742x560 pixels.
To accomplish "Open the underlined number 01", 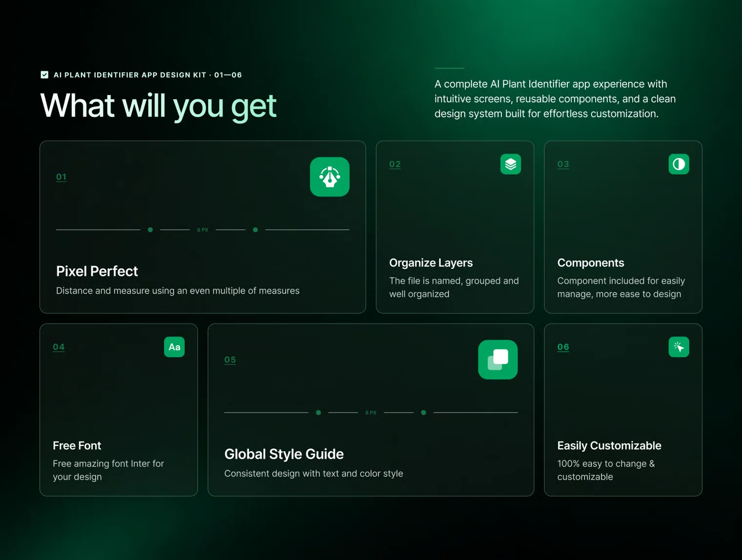I will pyautogui.click(x=61, y=177).
